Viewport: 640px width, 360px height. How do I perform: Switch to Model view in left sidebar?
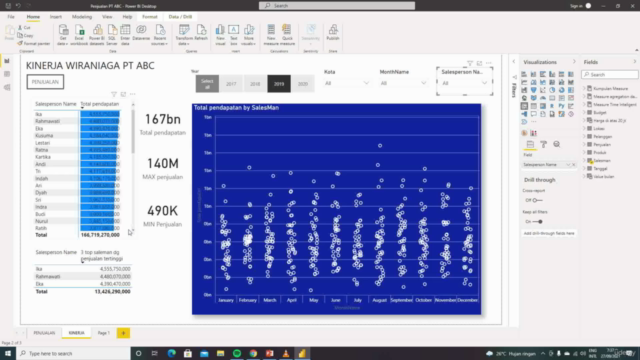pos(7,87)
